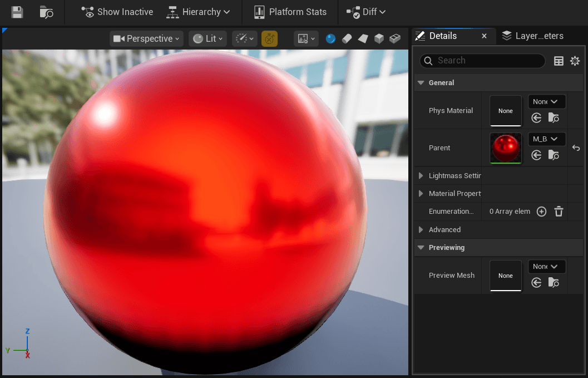The image size is (588, 378).
Task: Set preview mesh to cylinder shape
Action: [347, 39]
